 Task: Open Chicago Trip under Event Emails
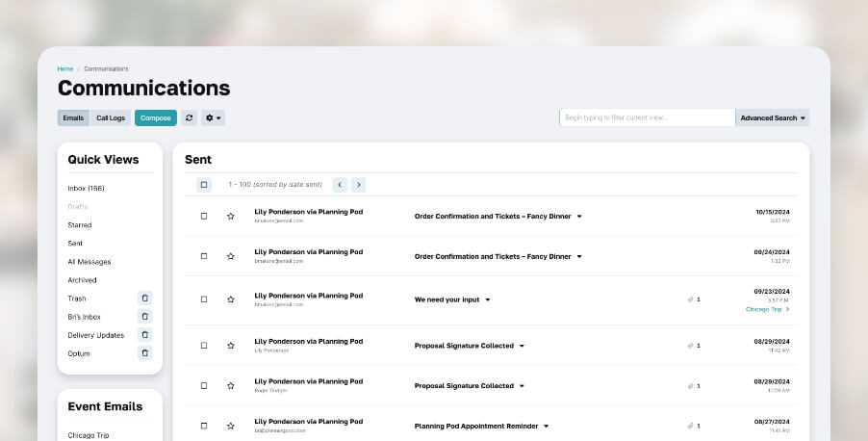(88, 435)
